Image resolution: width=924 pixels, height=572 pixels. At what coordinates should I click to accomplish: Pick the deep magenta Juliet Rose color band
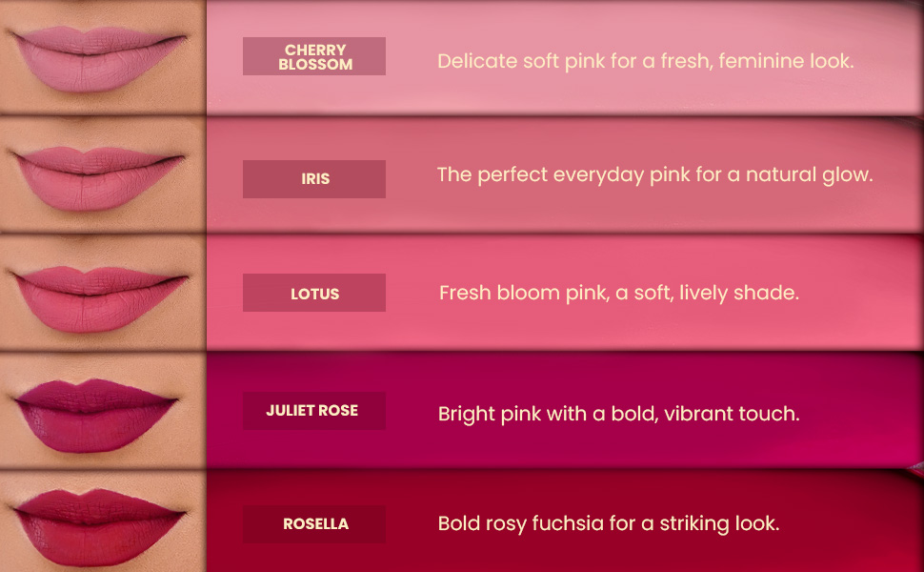(565, 411)
